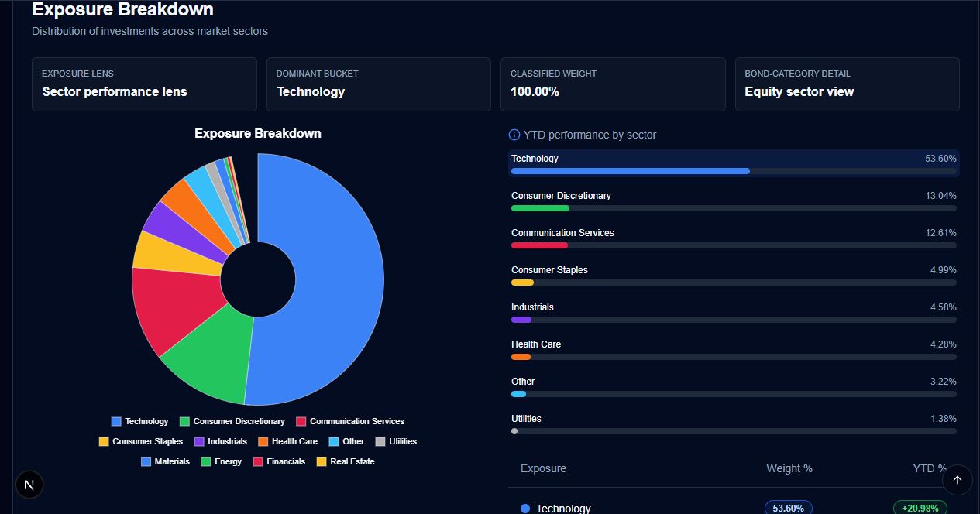This screenshot has width=980, height=514.
Task: Click the Technology table row name
Action: [563, 509]
